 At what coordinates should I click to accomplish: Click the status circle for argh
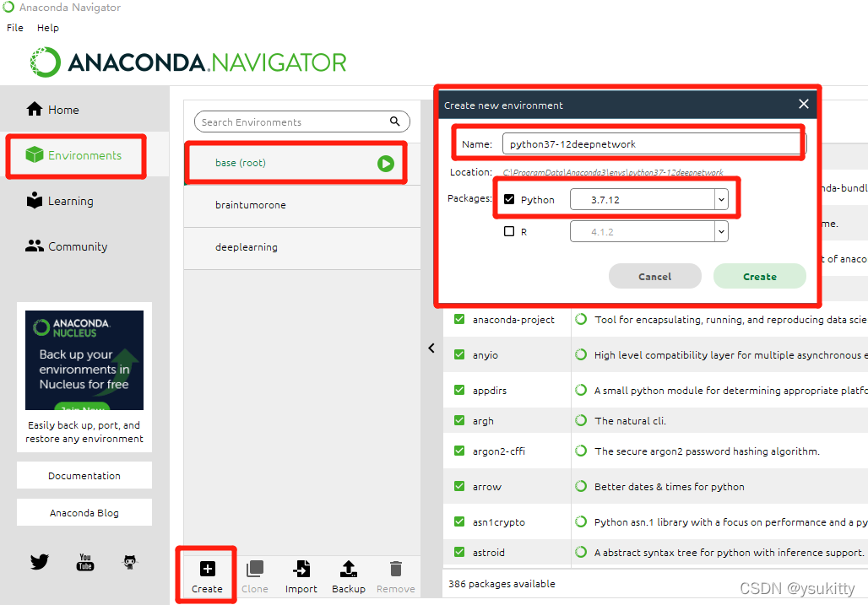tap(581, 420)
